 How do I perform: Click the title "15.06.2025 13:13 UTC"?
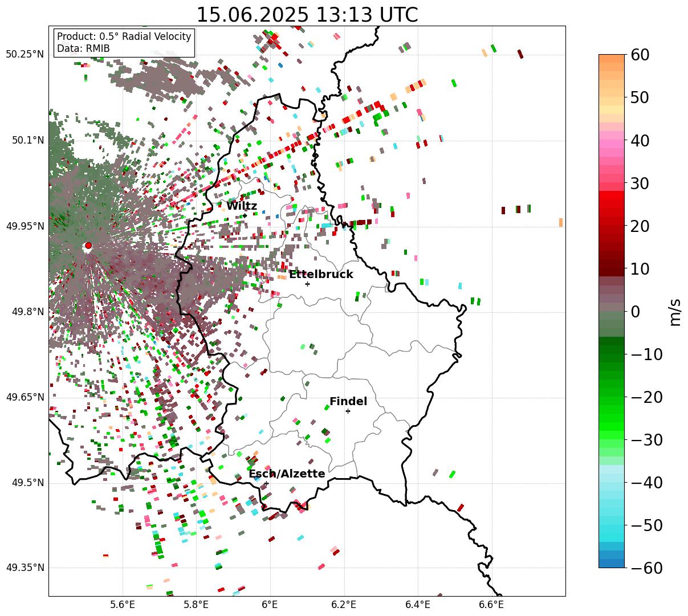[x=307, y=15]
